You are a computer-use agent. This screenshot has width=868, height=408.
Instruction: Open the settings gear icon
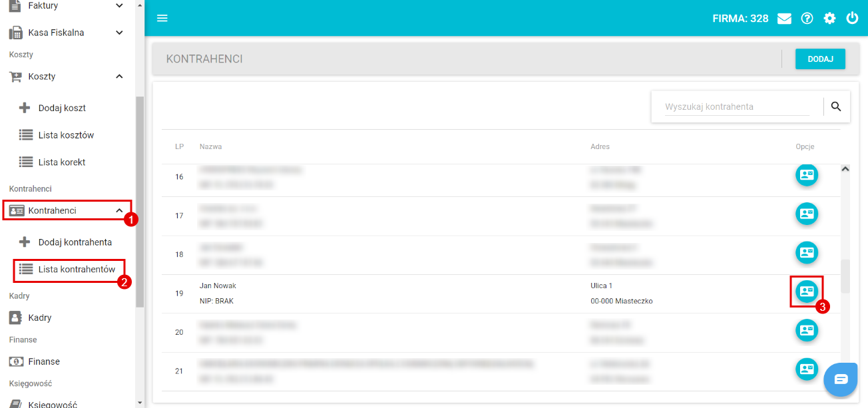tap(829, 19)
